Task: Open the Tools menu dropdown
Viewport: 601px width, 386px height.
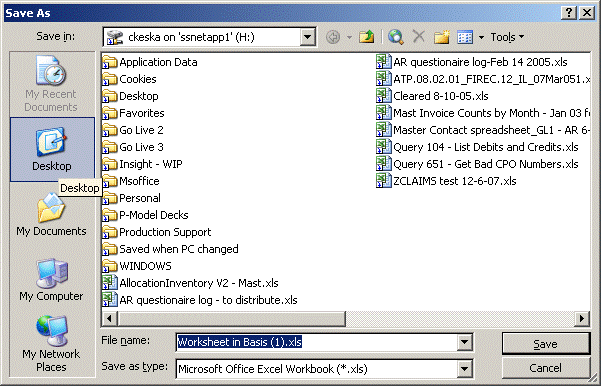Action: coord(507,37)
